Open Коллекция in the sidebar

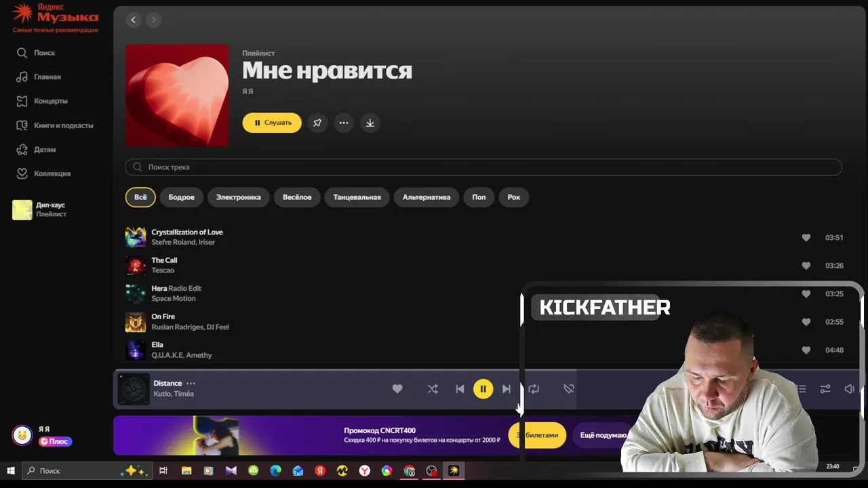[x=43, y=174]
